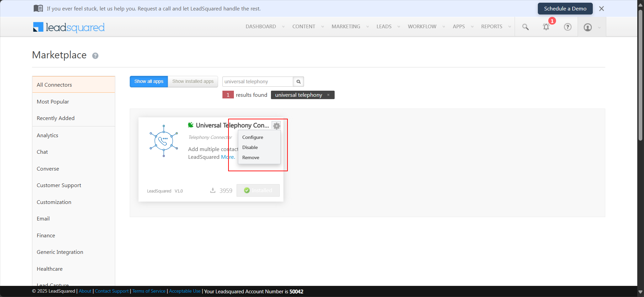Open the LEADS menu
The width and height of the screenshot is (644, 297).
tap(384, 27)
